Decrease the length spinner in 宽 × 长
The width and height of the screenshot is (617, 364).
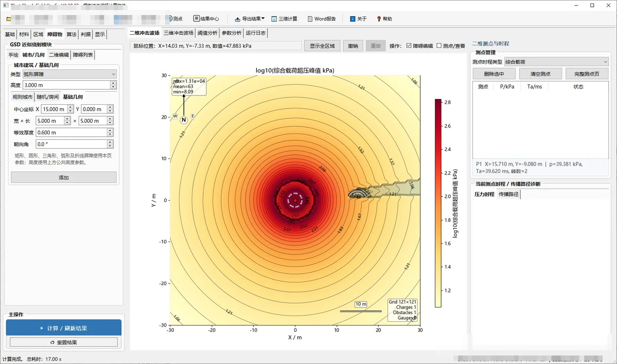pyautogui.click(x=110, y=123)
